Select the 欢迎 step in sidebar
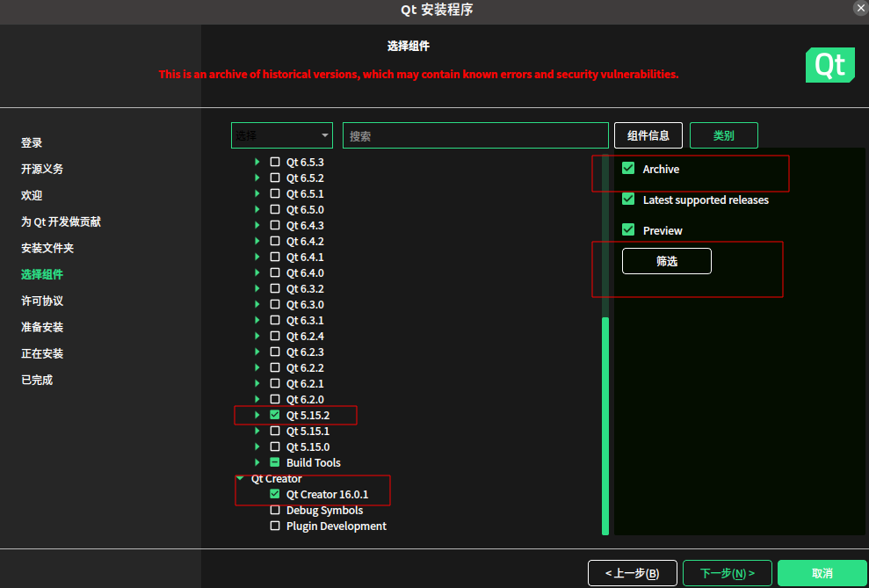 tap(32, 195)
